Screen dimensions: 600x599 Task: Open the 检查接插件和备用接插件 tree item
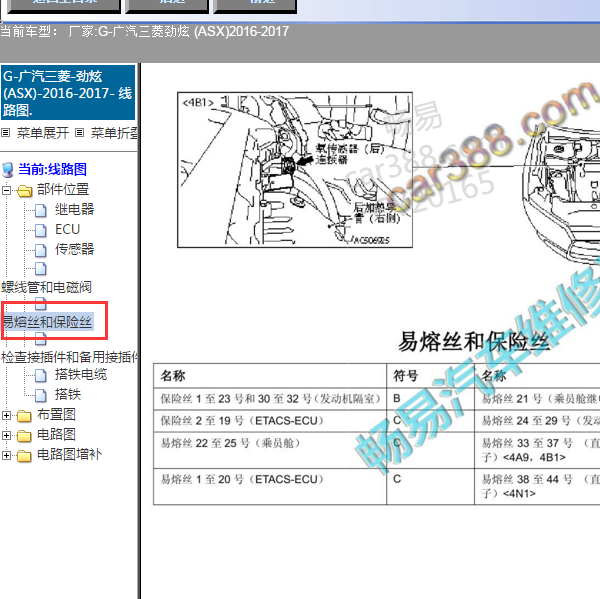click(69, 357)
